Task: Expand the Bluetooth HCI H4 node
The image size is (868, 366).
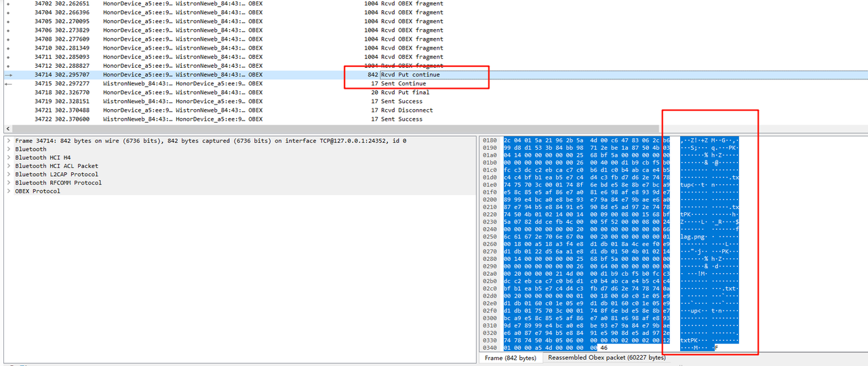Action: 8,157
